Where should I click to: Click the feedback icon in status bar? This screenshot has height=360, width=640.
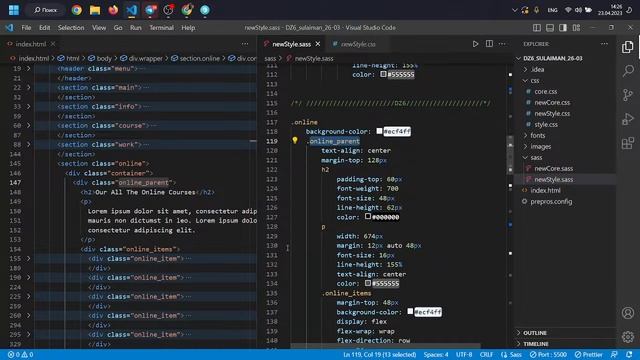coord(614,355)
